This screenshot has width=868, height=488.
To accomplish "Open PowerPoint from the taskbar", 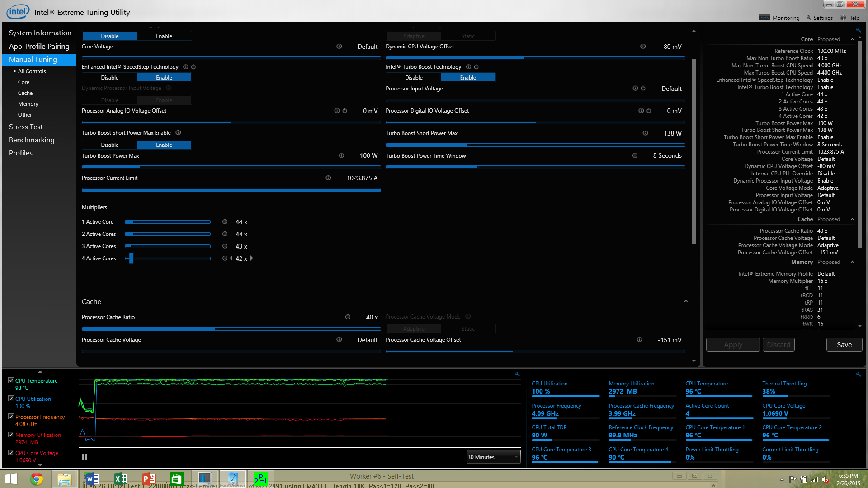I will [148, 479].
